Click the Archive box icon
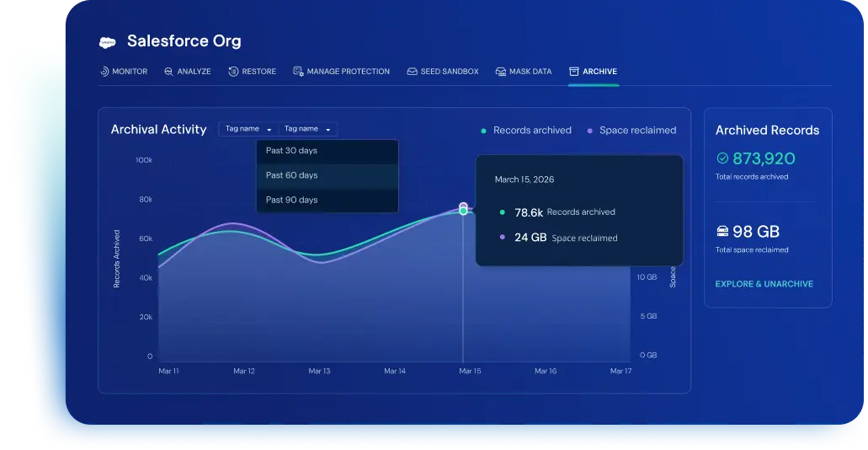Viewport: 868px width, 450px height. [x=574, y=72]
